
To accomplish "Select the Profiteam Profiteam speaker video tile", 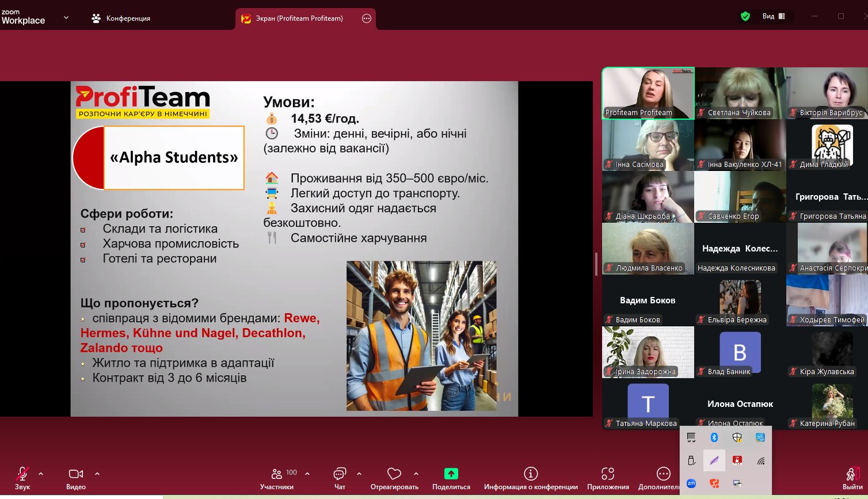I will 648,93.
